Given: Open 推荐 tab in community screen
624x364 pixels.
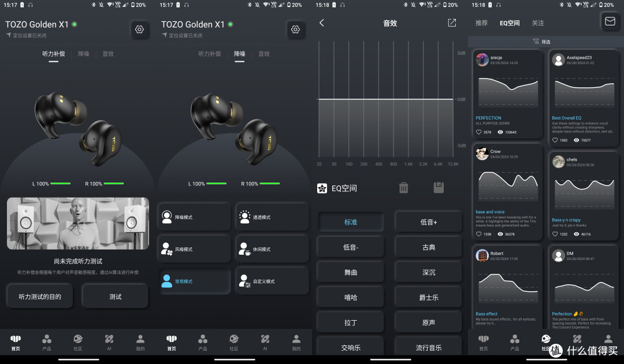Looking at the screenshot, I should click(x=481, y=23).
